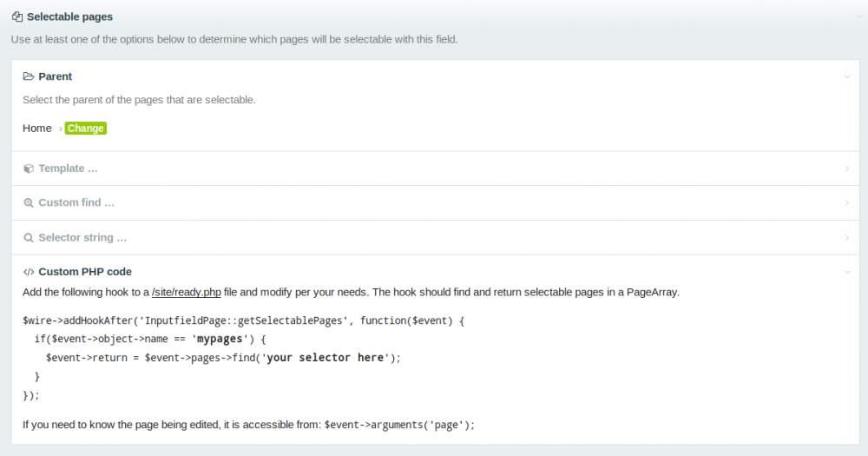Collapse Custom PHP code with its chevron
The height and width of the screenshot is (456, 868).
point(847,272)
